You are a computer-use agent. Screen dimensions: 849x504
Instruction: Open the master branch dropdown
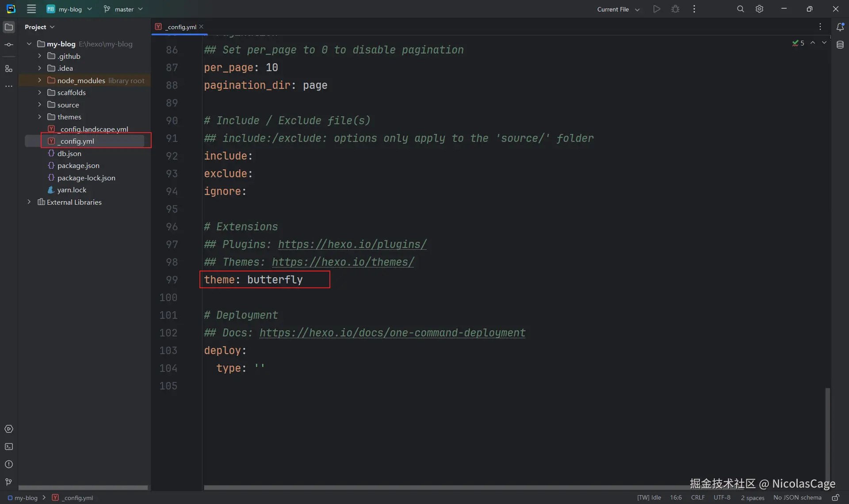point(123,9)
